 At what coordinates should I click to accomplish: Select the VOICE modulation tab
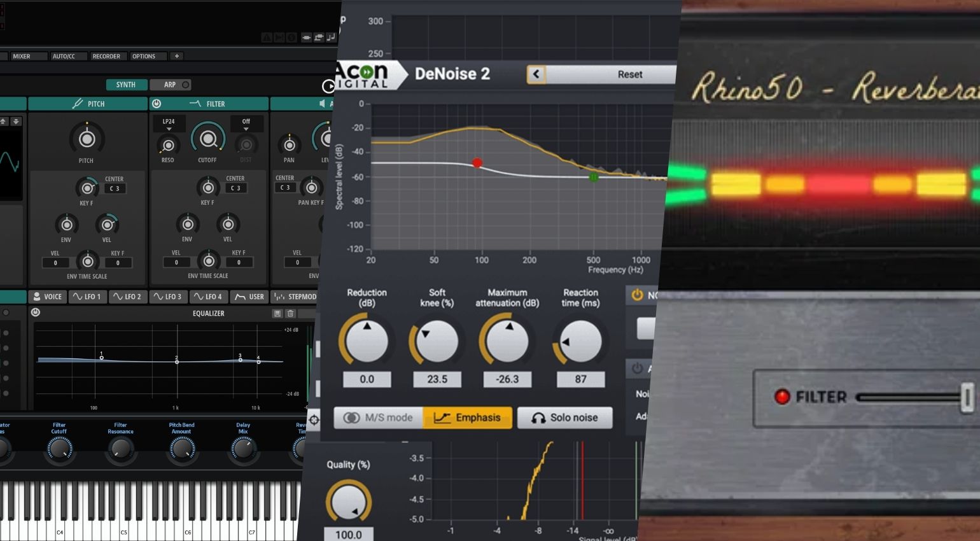(x=47, y=297)
